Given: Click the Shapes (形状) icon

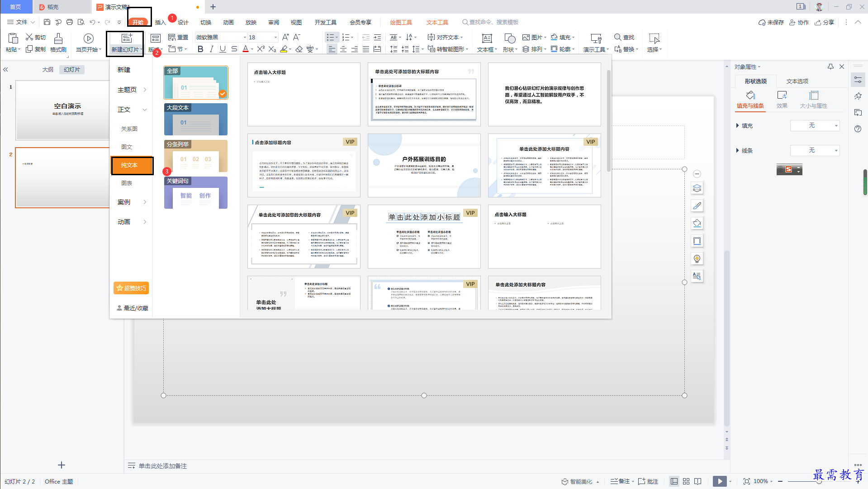Looking at the screenshot, I should (510, 38).
